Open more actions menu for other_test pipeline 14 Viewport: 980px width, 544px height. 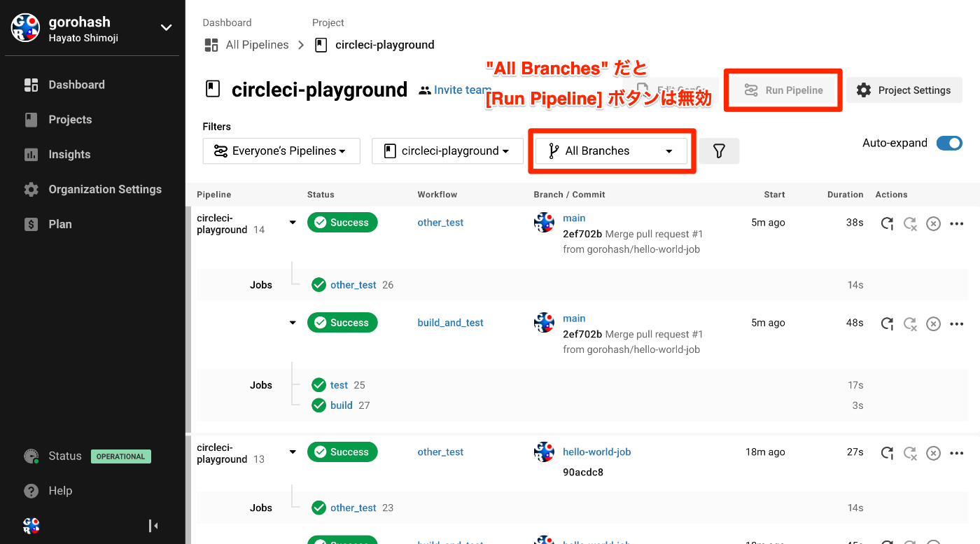(957, 224)
